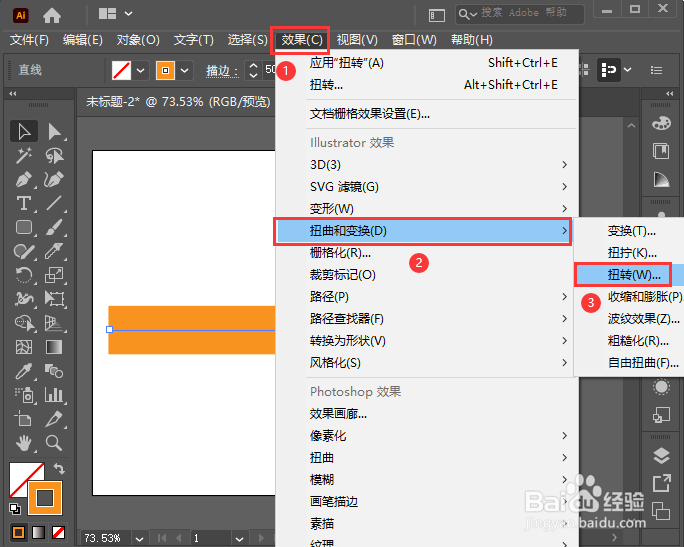Open the zoom level dropdown
This screenshot has width=684, height=547.
coord(139,539)
